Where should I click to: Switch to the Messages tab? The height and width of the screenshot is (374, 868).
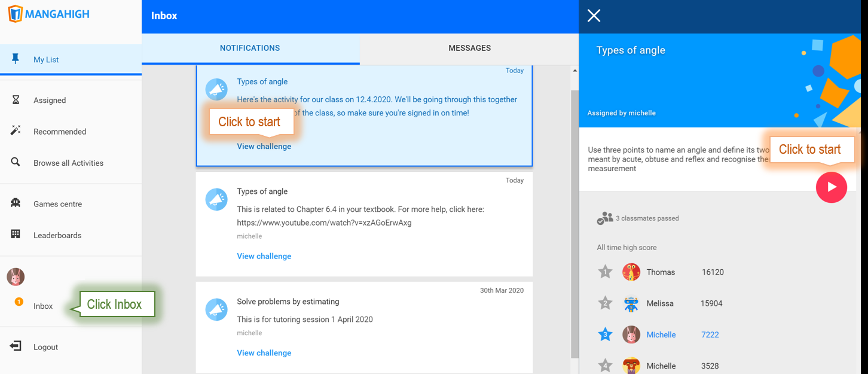pyautogui.click(x=469, y=48)
